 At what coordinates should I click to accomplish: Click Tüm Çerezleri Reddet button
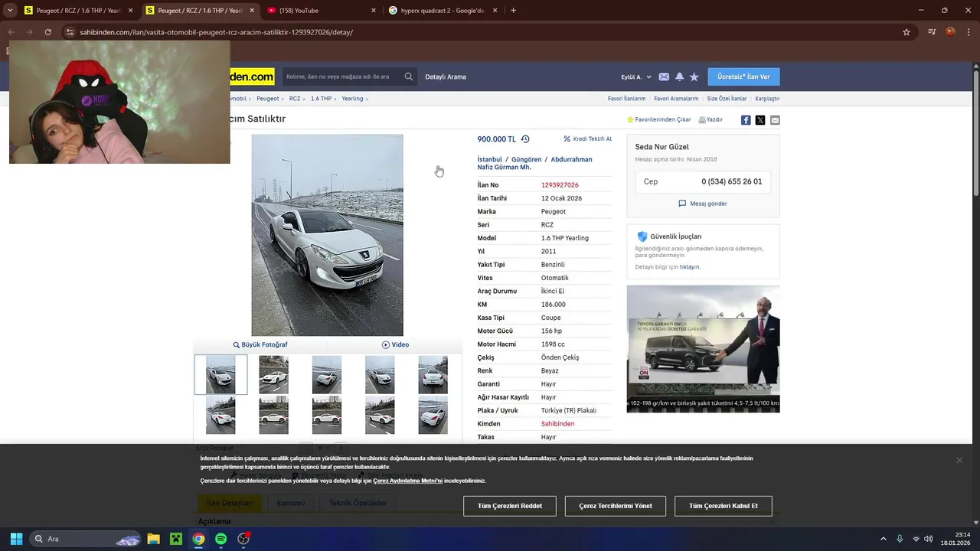tap(510, 506)
